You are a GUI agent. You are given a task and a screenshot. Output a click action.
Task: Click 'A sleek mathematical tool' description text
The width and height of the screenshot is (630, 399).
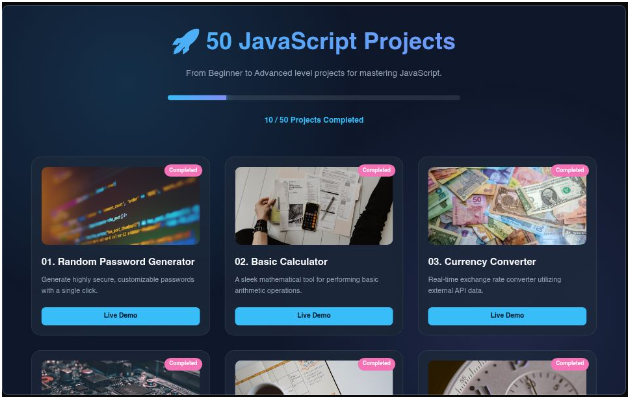307,285
